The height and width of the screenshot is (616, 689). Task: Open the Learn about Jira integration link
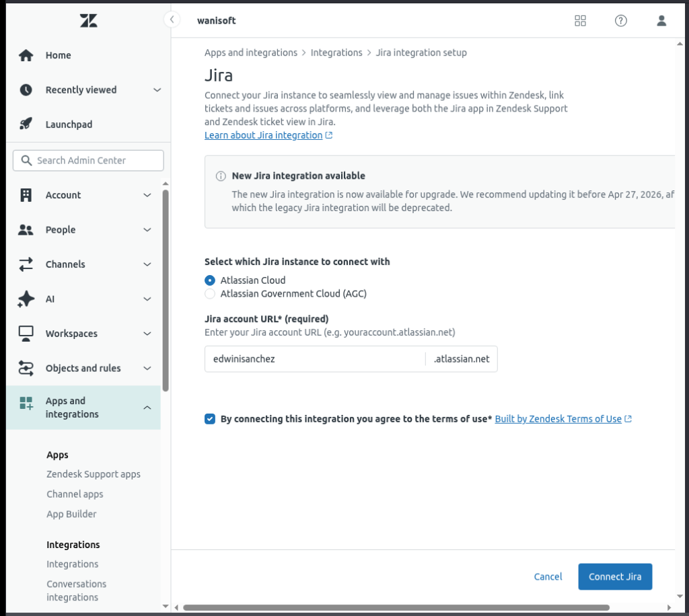(264, 135)
